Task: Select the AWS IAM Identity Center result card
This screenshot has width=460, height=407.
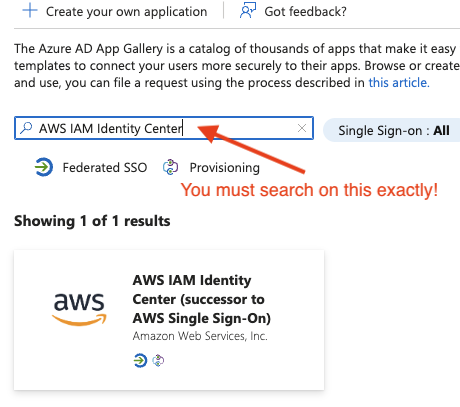Action: click(x=169, y=320)
